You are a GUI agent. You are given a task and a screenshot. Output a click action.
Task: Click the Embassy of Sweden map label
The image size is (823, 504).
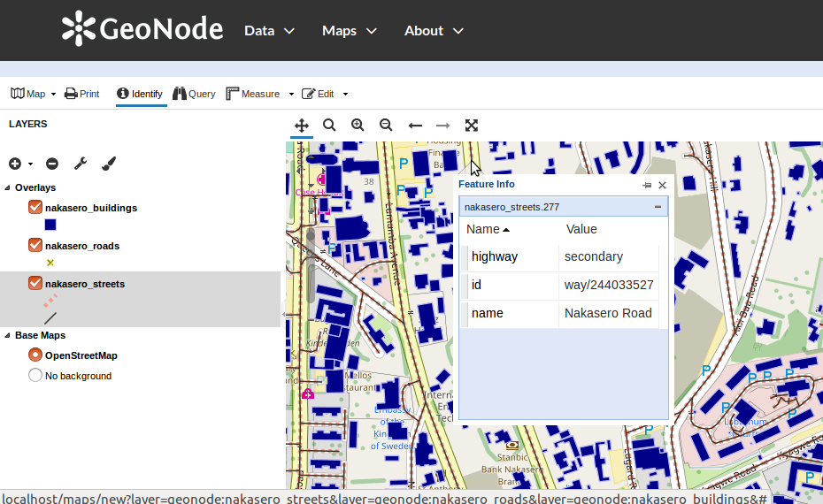(391, 428)
